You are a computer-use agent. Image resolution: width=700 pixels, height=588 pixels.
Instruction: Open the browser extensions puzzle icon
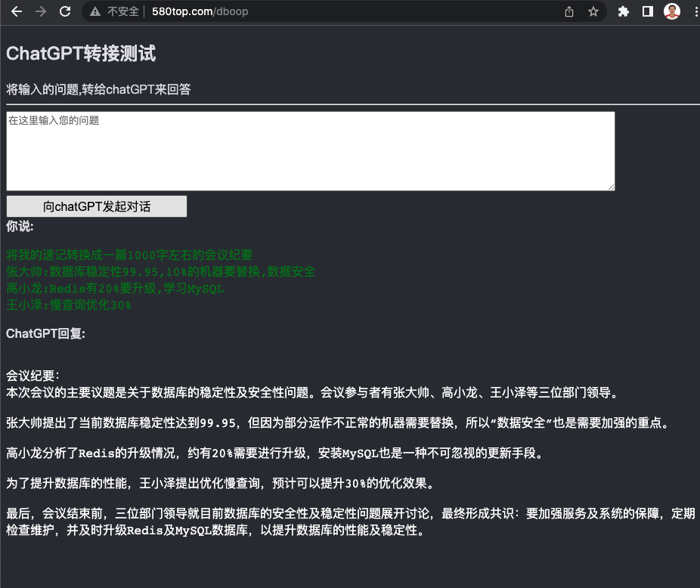pos(623,11)
